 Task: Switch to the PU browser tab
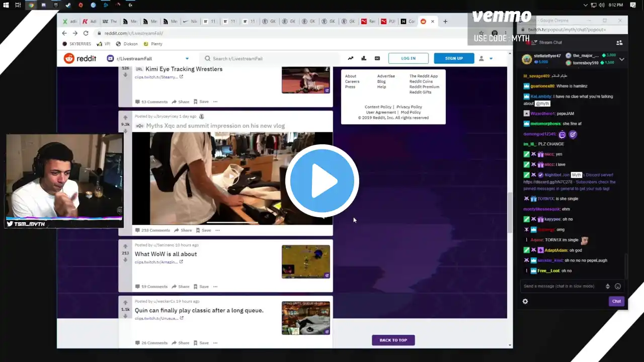coord(388,22)
